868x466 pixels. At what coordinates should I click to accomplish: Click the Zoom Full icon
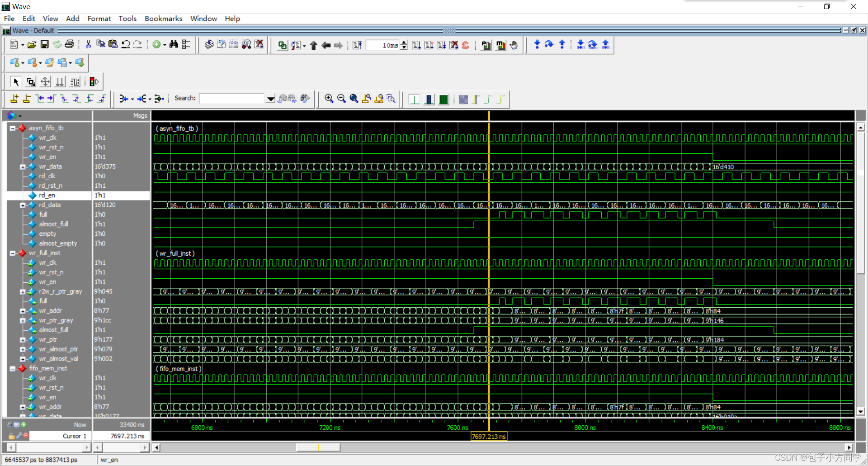(354, 99)
